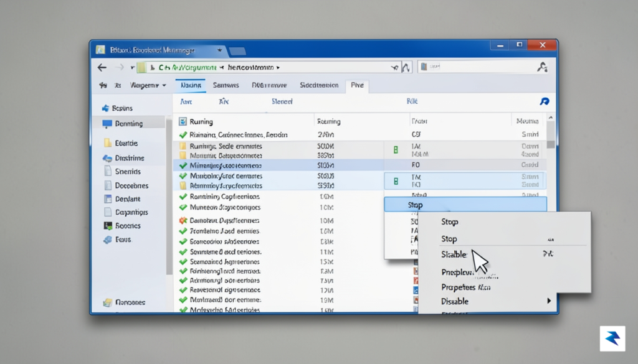Click the person icon right of search box

[x=542, y=67]
